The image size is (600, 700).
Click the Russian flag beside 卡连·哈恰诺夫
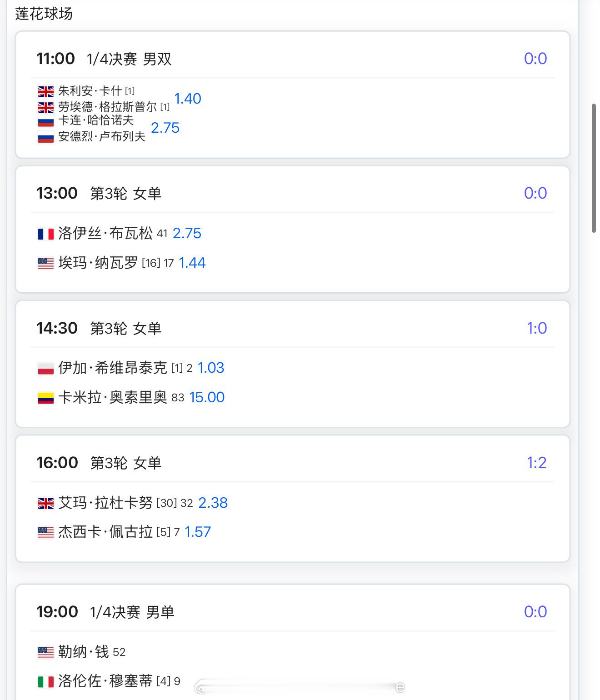pos(45,121)
